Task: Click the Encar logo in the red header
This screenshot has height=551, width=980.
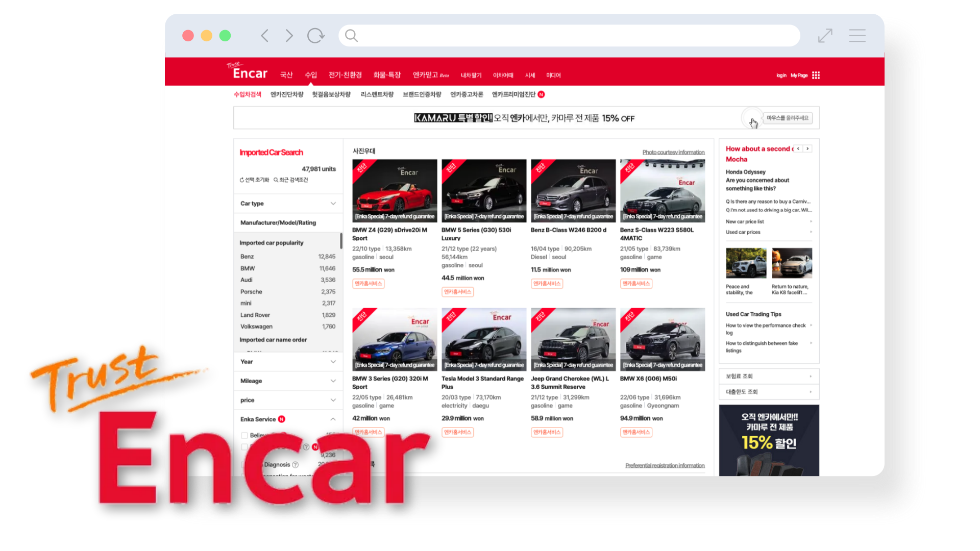Action: click(x=248, y=71)
